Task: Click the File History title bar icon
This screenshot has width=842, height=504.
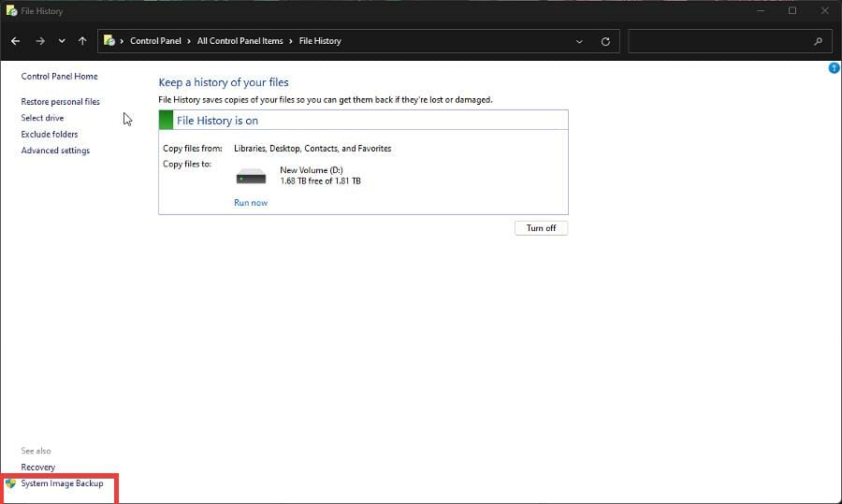Action: [11, 10]
